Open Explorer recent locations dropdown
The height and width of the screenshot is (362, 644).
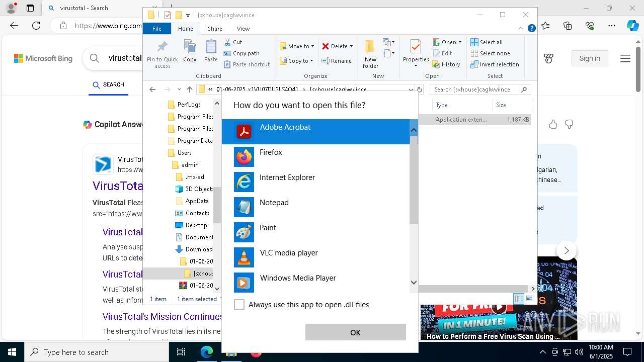coord(179,89)
